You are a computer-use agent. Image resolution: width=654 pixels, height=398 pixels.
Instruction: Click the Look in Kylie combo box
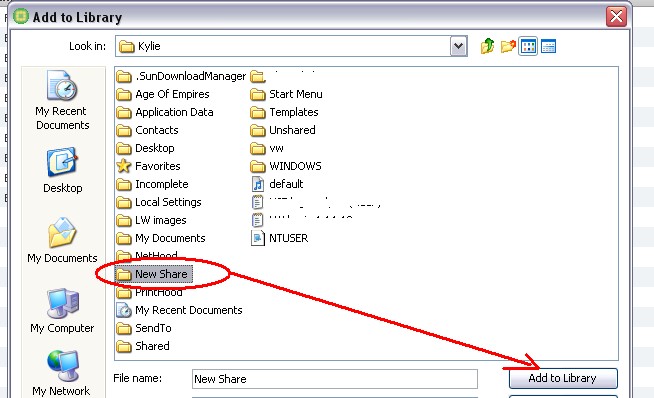coord(291,46)
